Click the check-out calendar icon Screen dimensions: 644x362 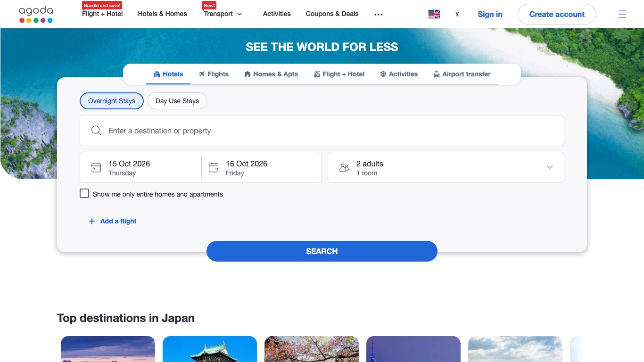(x=214, y=167)
